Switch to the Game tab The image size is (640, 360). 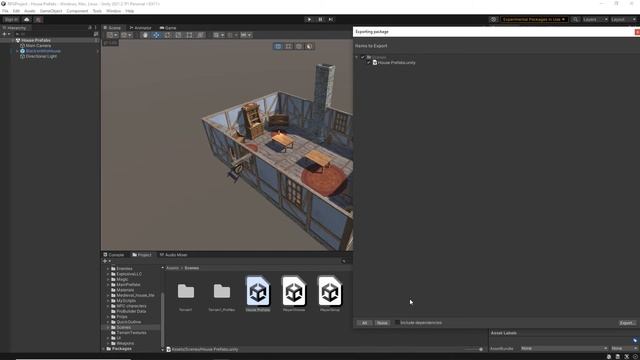pyautogui.click(x=168, y=28)
